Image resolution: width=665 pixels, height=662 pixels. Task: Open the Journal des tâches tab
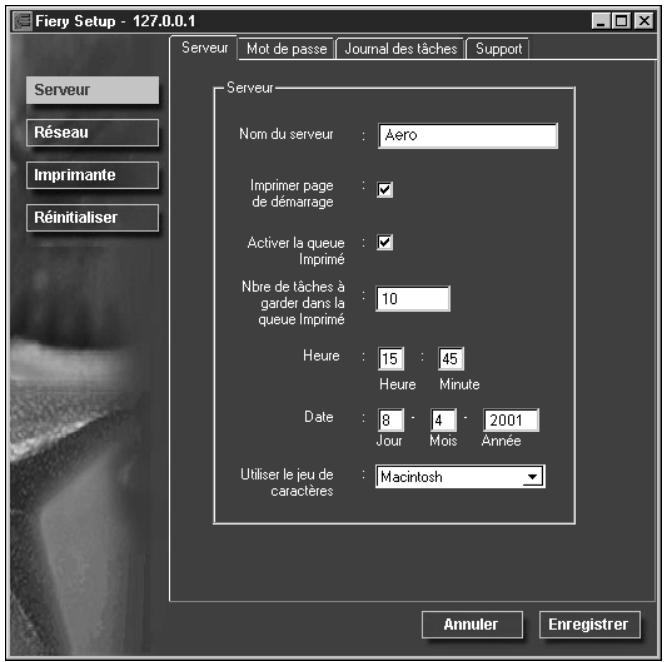(401, 49)
